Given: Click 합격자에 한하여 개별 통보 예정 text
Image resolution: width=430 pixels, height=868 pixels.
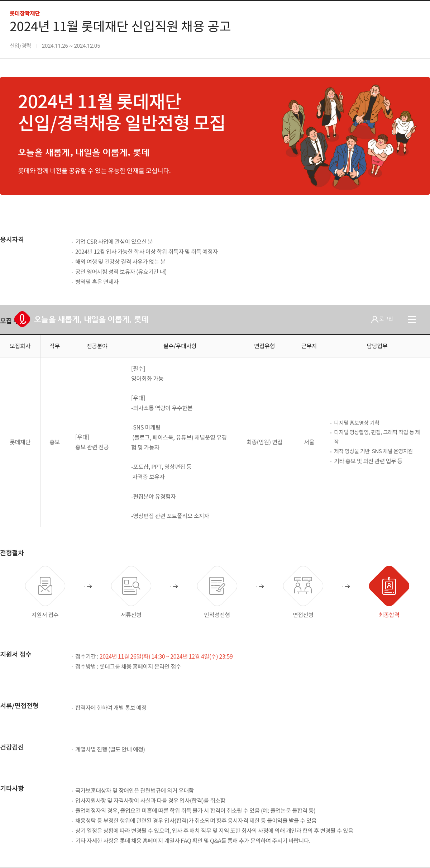Looking at the screenshot, I should coord(111,708).
